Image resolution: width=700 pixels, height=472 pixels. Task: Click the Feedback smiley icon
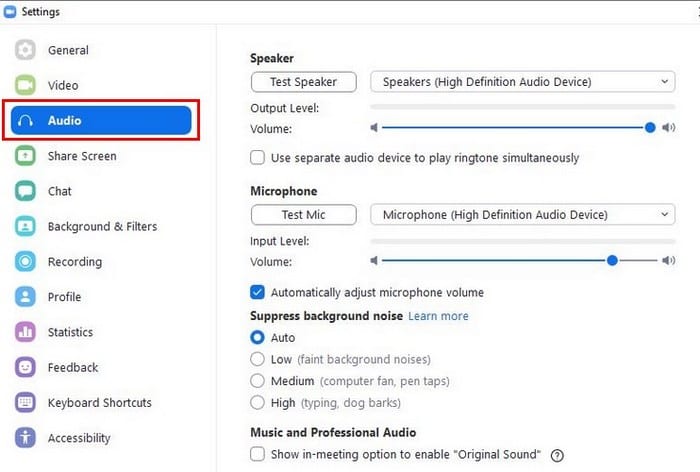tap(25, 367)
